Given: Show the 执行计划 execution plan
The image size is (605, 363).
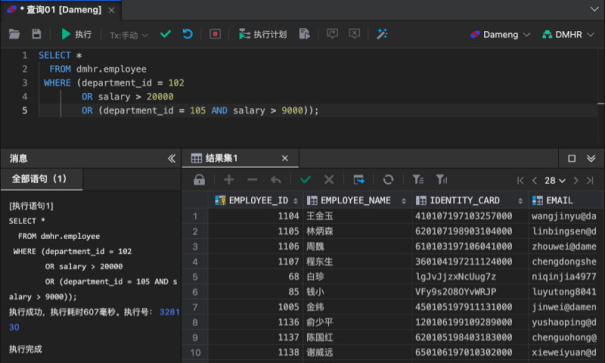Looking at the screenshot, I should [262, 34].
